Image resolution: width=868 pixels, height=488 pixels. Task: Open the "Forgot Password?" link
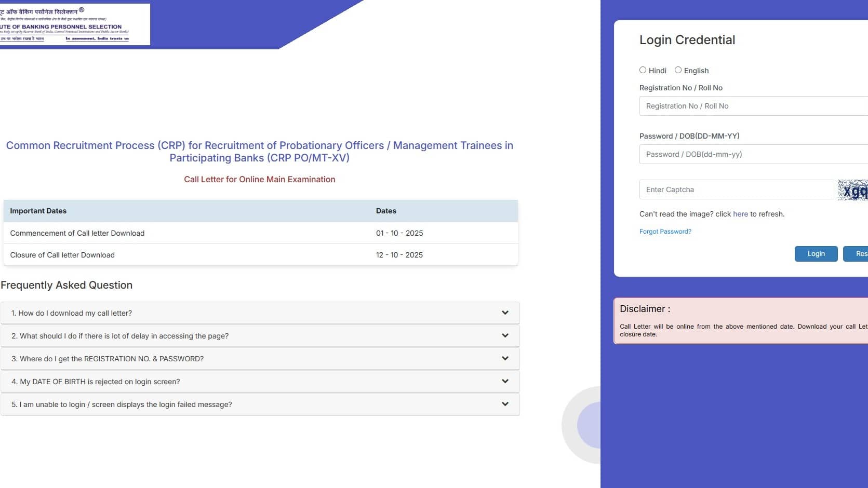(665, 231)
